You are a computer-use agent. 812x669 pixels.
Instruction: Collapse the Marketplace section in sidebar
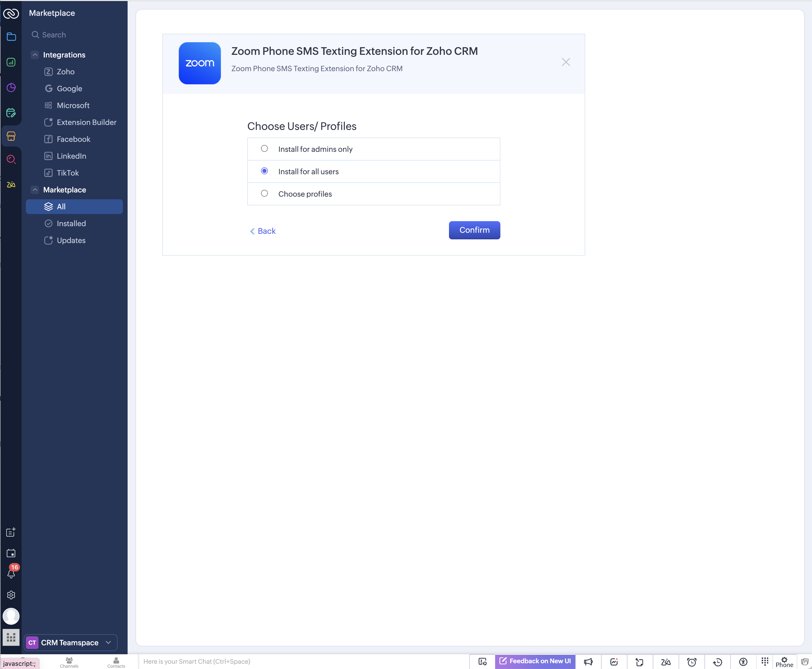pyautogui.click(x=35, y=190)
